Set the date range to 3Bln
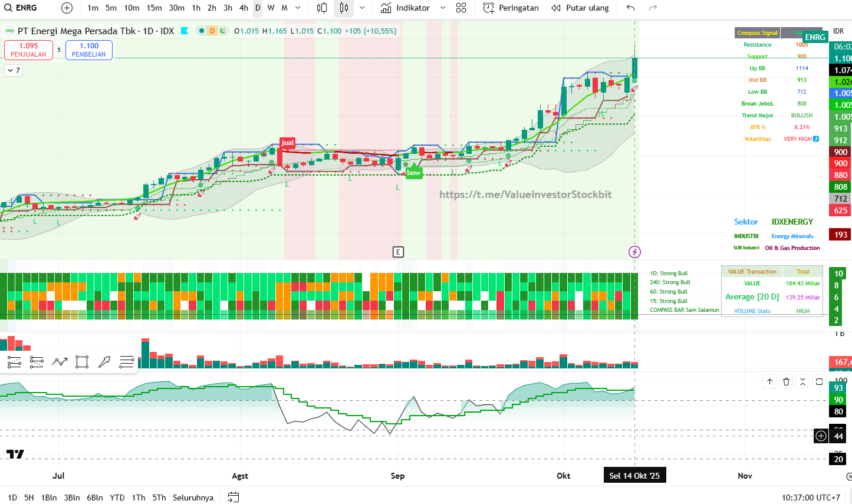The image size is (852, 504). [x=72, y=498]
